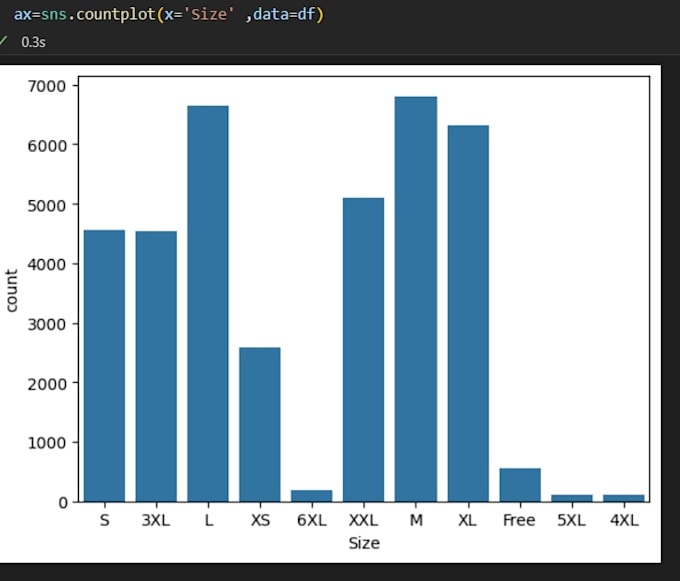Click the 'Size' x-axis title

tap(364, 543)
